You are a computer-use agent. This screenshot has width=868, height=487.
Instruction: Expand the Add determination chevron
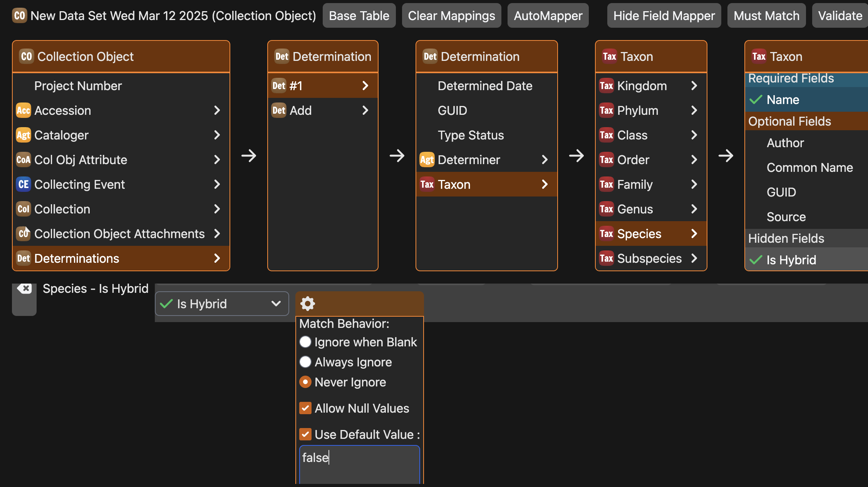point(365,110)
